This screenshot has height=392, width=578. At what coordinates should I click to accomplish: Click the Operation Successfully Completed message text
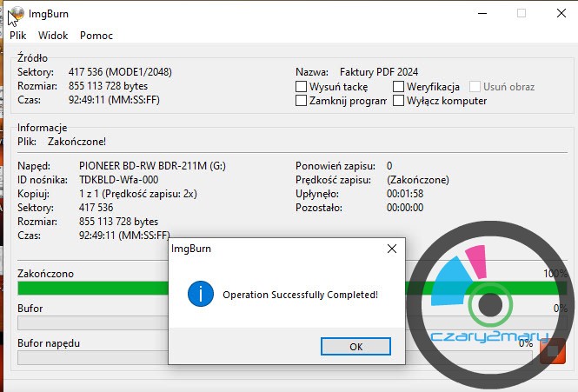(301, 295)
